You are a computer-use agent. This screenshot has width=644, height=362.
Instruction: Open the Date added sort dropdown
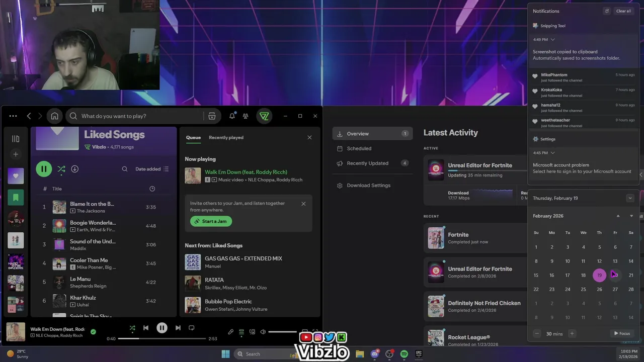pos(152,169)
